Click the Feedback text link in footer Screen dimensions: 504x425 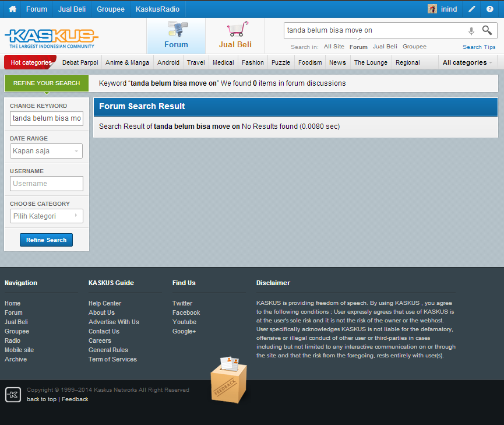(x=75, y=399)
